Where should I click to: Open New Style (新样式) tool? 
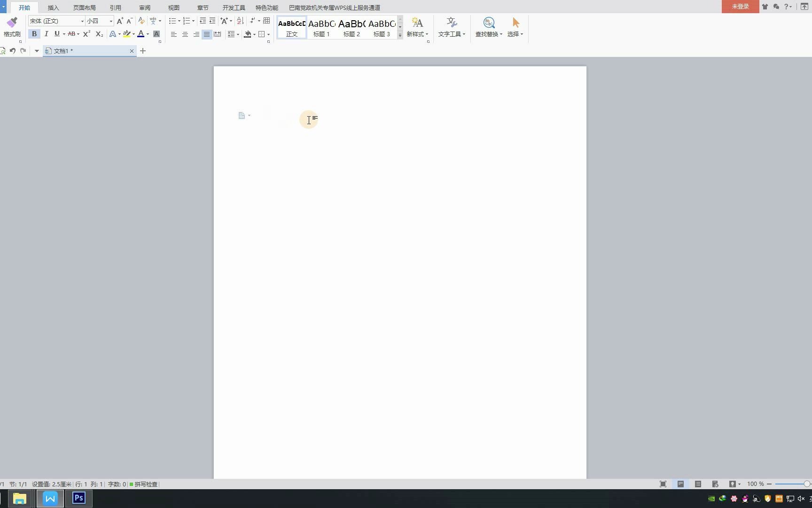point(417,27)
